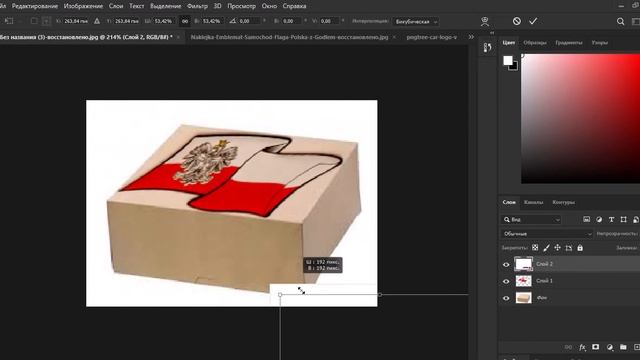Image resolution: width=640 pixels, height=360 pixels.
Task: Open the Градиенты tab
Action: tap(569, 42)
